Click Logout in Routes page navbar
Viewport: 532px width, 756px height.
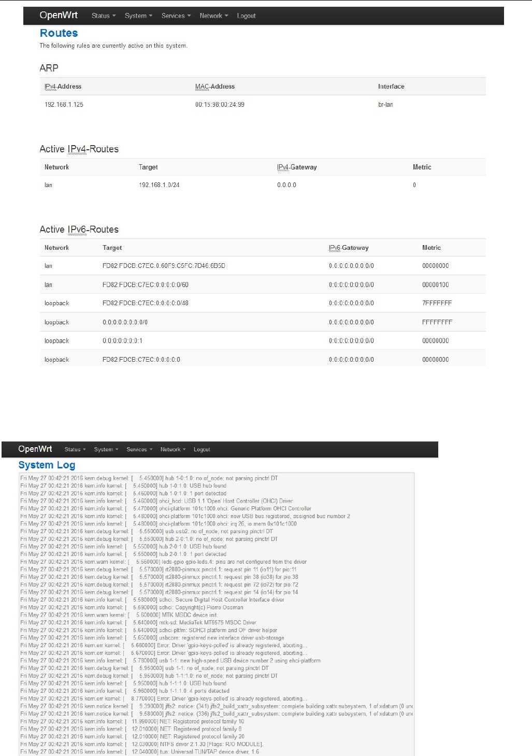(246, 16)
